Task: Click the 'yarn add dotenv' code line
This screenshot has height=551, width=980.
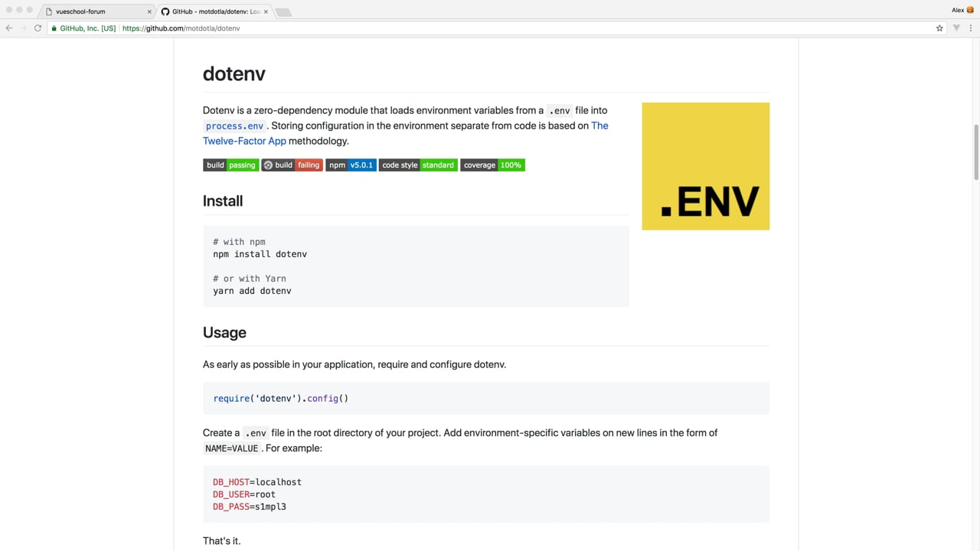Action: [x=252, y=291]
